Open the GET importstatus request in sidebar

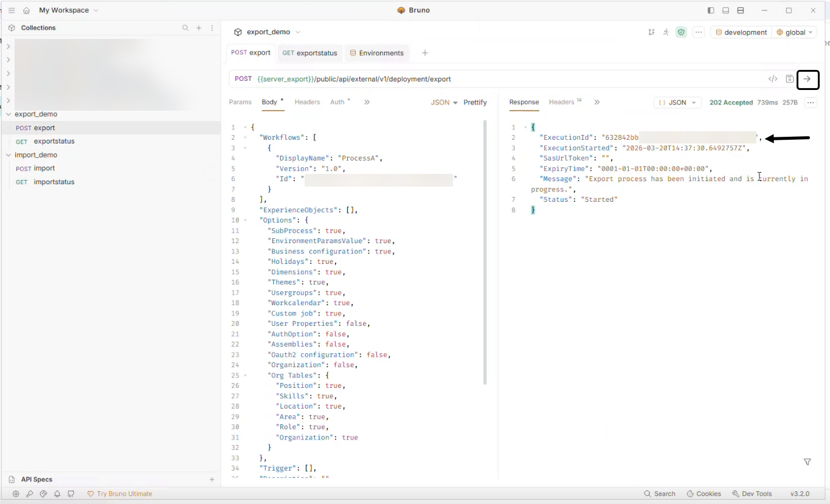(x=111, y=182)
